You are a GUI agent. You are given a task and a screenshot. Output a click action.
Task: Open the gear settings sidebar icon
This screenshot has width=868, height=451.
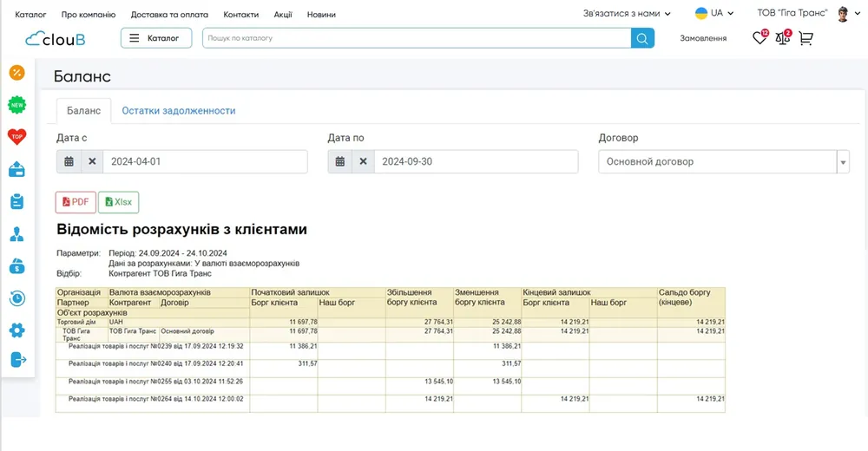(17, 330)
